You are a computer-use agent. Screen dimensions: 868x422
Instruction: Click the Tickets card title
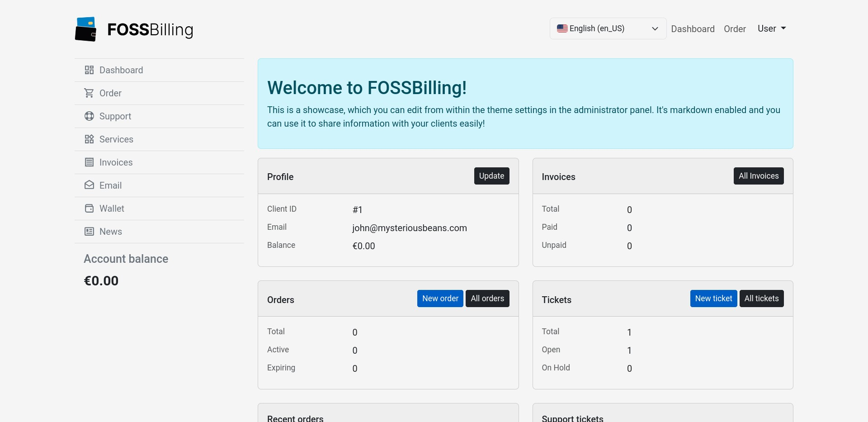pyautogui.click(x=557, y=300)
